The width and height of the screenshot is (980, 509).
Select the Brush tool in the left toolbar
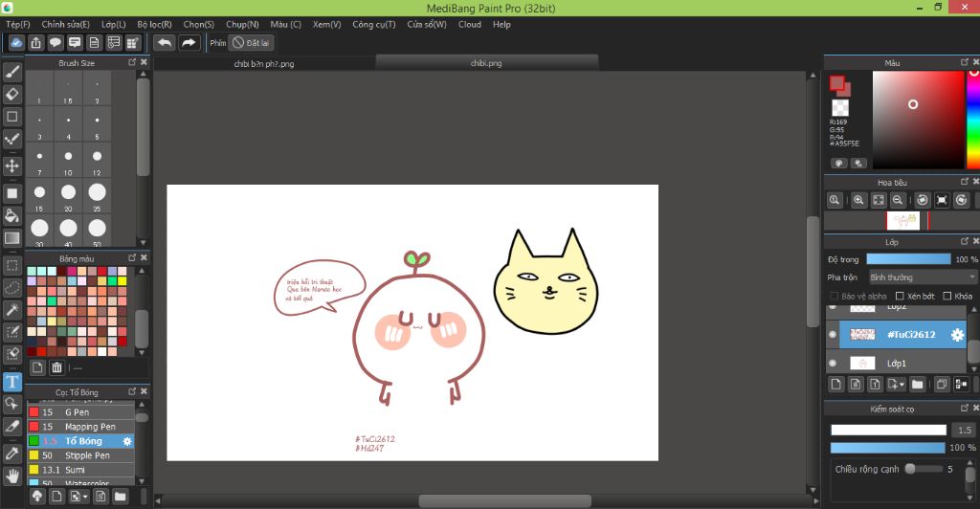click(x=11, y=72)
